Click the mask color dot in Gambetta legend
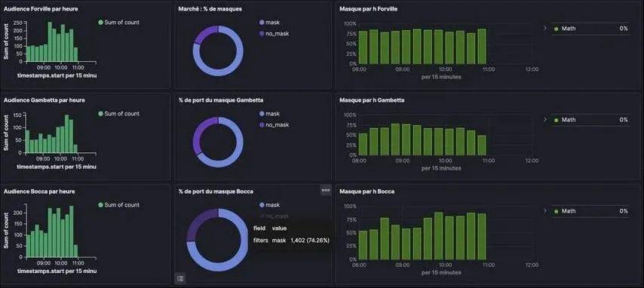Image resolution: width=644 pixels, height=288 pixels. [x=262, y=114]
